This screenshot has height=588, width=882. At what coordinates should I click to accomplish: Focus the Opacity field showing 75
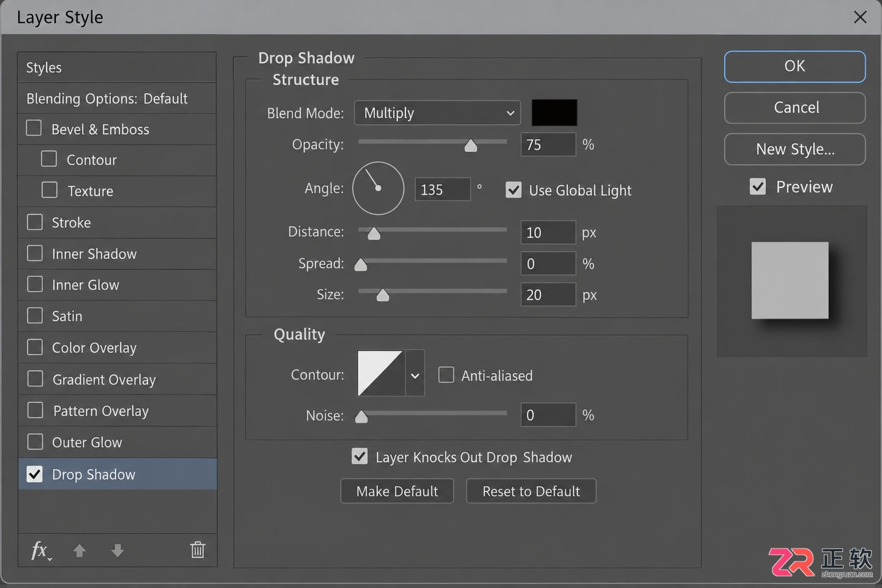(548, 145)
